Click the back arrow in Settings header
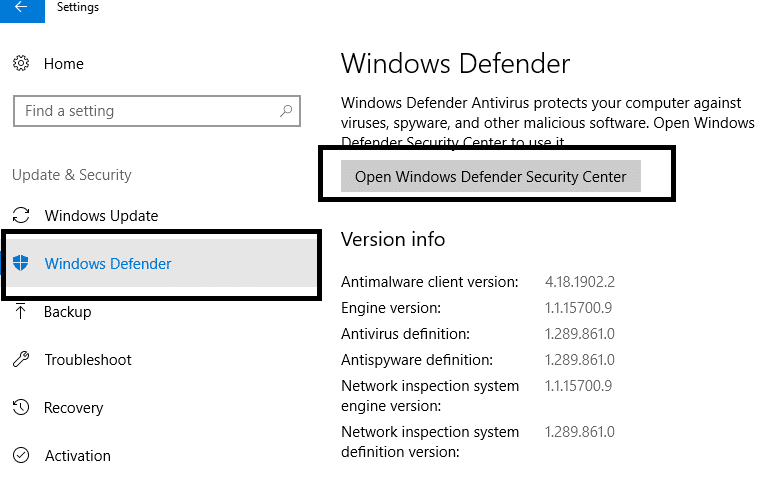Viewport: 764px width, 480px height. click(x=21, y=8)
